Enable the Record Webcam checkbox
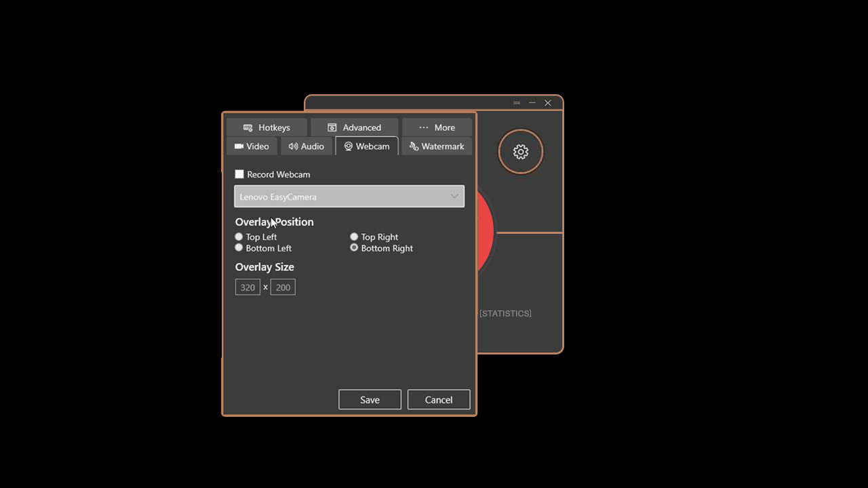868x488 pixels. (239, 174)
